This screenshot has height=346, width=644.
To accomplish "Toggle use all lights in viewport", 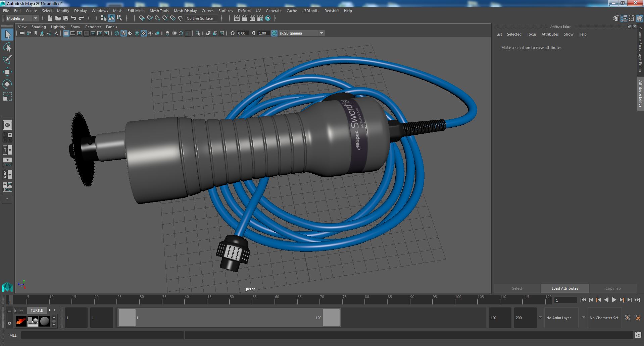I will [x=150, y=33].
